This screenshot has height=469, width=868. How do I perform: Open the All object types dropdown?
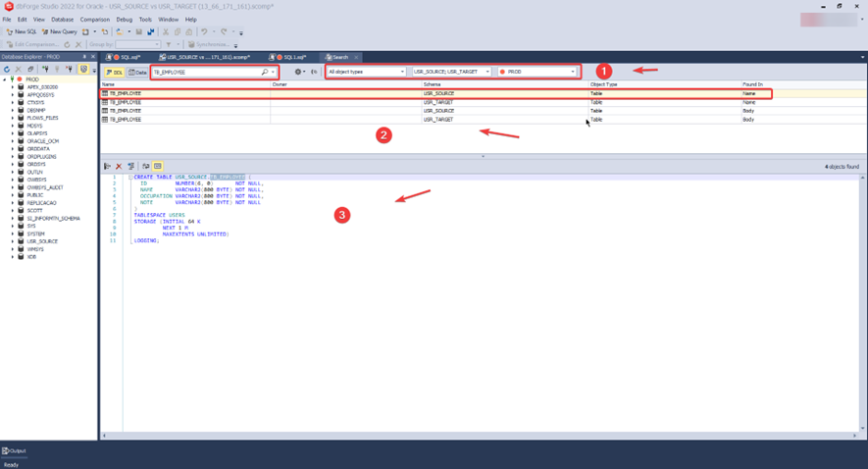pos(366,72)
